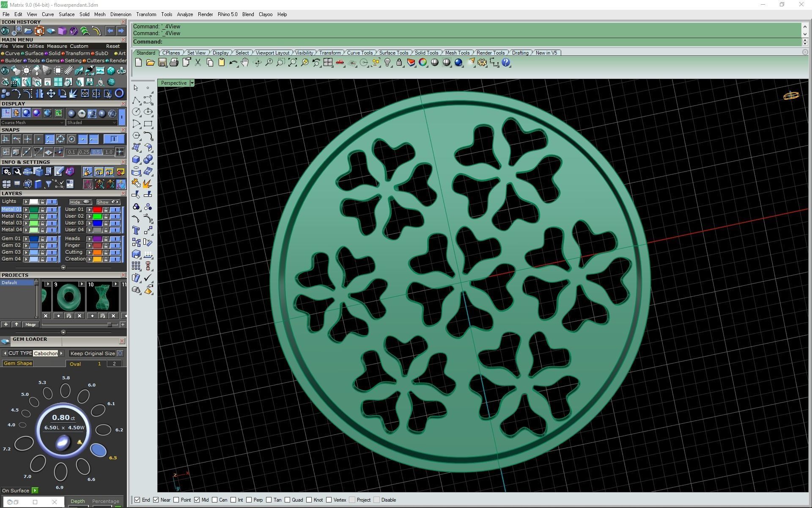Open the Coarse Mesh dropdown
Screen dimensions: 812x508
click(33, 123)
